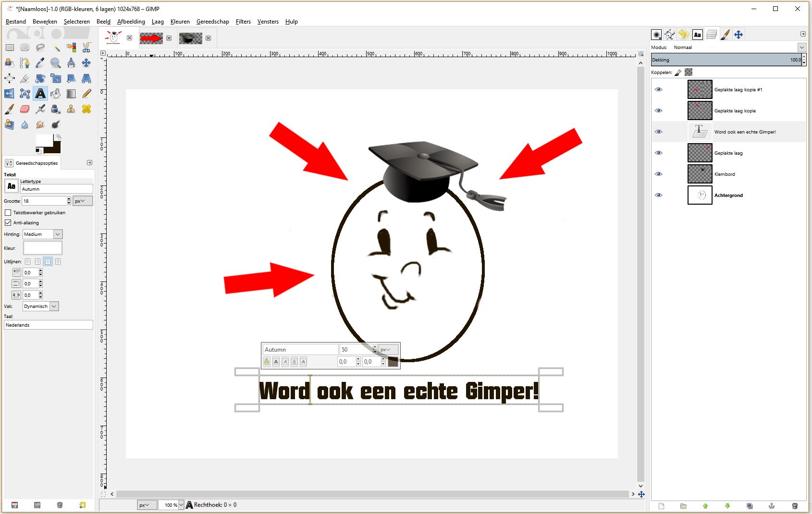Toggle visibility of Achtergrond layer
The image size is (812, 514).
coord(659,195)
